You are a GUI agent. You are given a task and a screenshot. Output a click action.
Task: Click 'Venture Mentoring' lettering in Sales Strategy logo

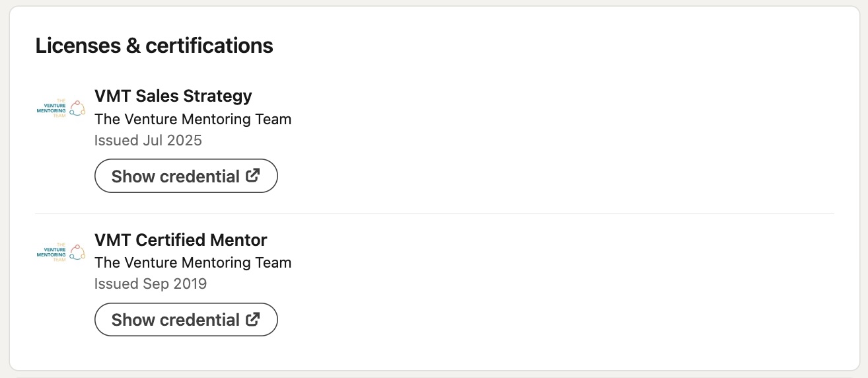(52, 108)
